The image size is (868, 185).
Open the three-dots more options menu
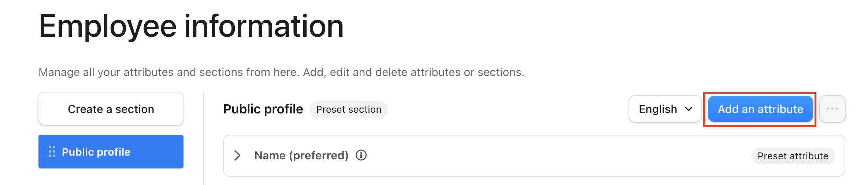pos(832,109)
